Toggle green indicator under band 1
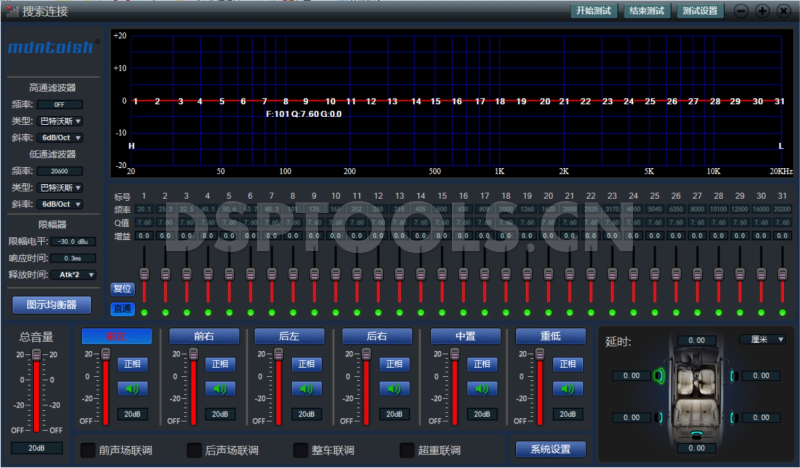This screenshot has height=468, width=800. pyautogui.click(x=144, y=312)
